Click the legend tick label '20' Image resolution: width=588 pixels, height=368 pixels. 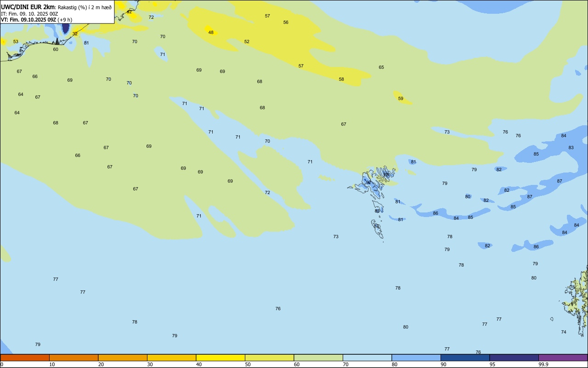pos(101,364)
